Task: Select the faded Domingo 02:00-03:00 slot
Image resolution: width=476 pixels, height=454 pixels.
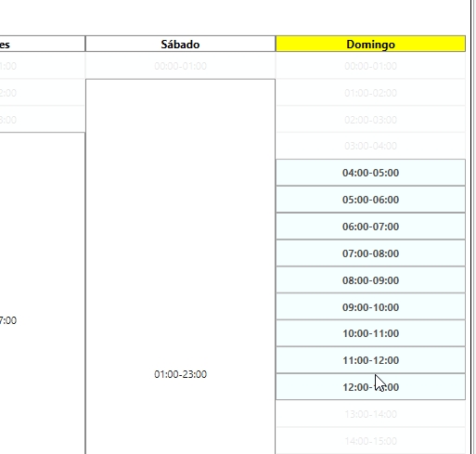Action: 370,120
